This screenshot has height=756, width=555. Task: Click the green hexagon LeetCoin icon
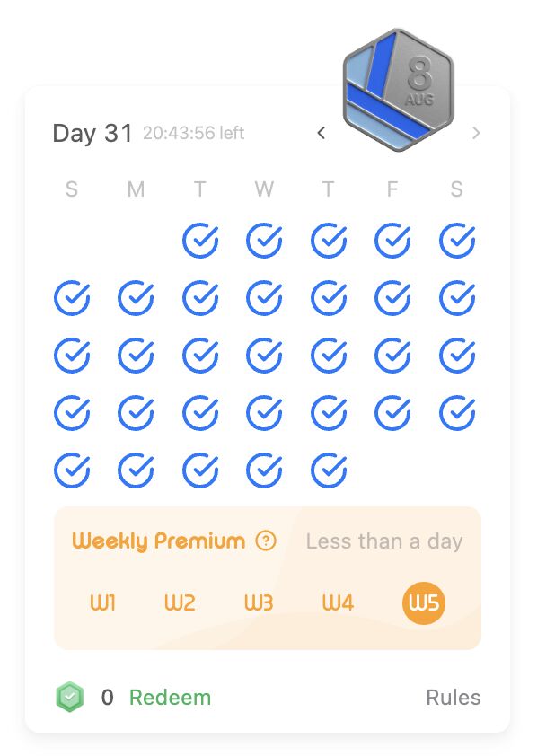point(70,697)
